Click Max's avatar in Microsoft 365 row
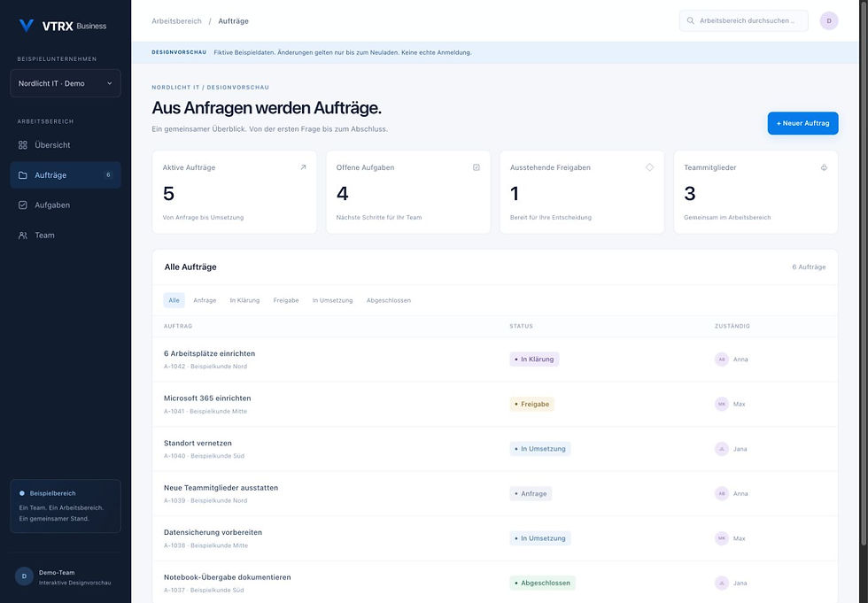 tap(721, 404)
